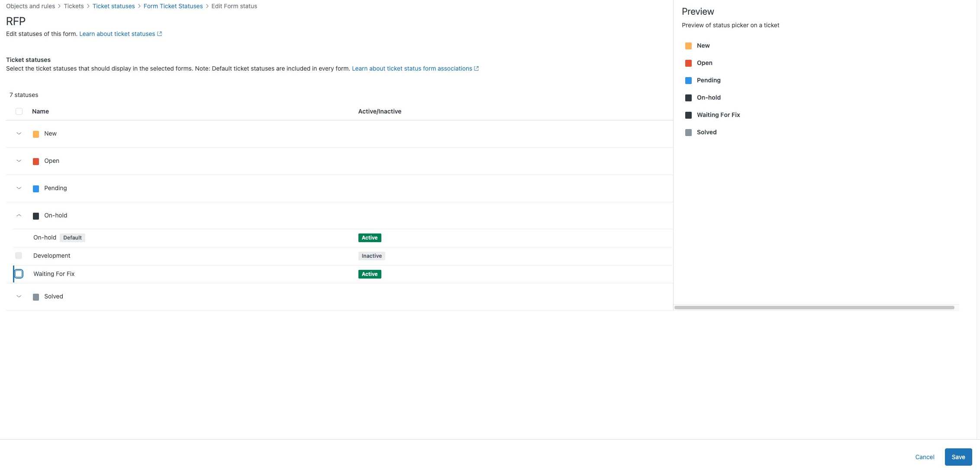Click the blue Pending status icon in table

click(x=36, y=189)
